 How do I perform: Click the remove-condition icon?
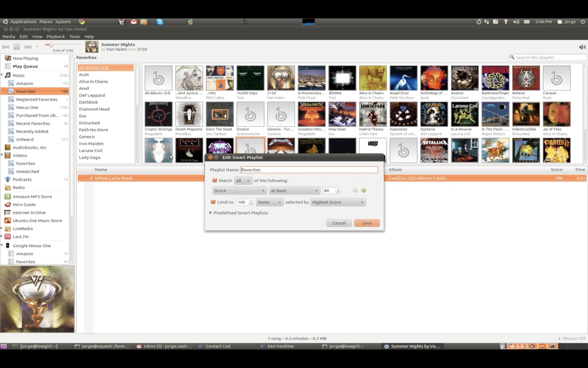[355, 190]
